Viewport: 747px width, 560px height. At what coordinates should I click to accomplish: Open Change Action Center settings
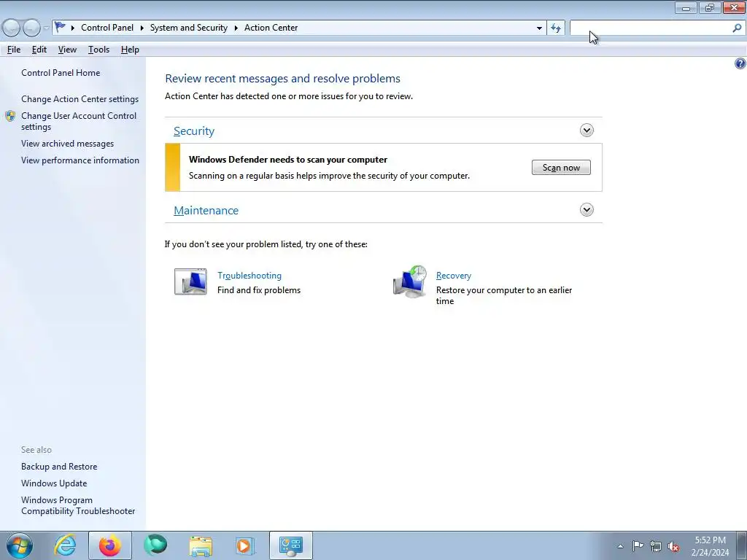pos(80,99)
